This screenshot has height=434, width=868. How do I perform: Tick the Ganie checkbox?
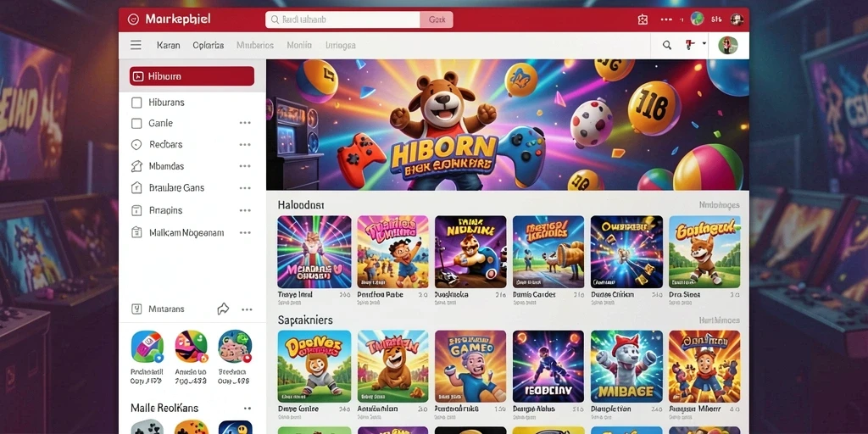[x=136, y=124]
